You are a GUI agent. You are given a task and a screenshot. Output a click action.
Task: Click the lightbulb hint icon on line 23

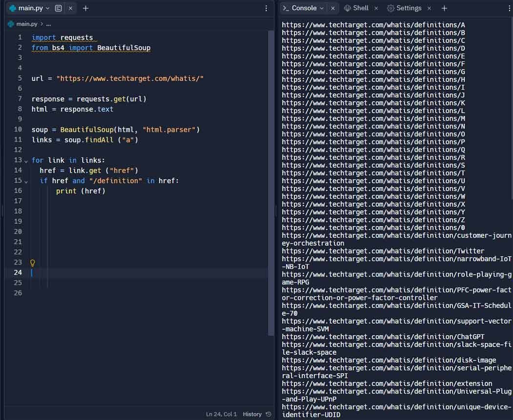click(x=33, y=263)
